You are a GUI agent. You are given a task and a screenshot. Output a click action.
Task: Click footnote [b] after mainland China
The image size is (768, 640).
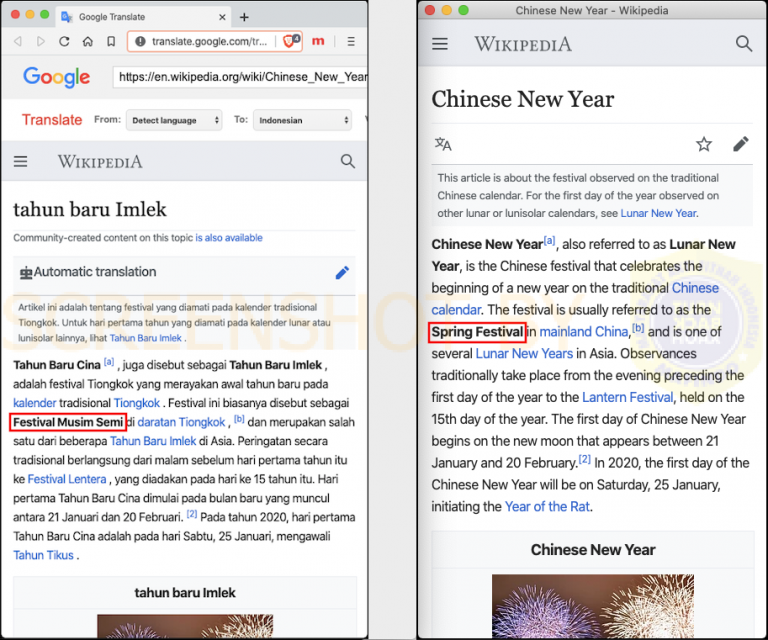[638, 328]
